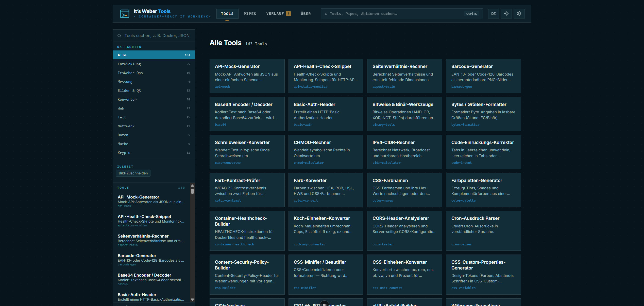Select the Text category

[154, 117]
